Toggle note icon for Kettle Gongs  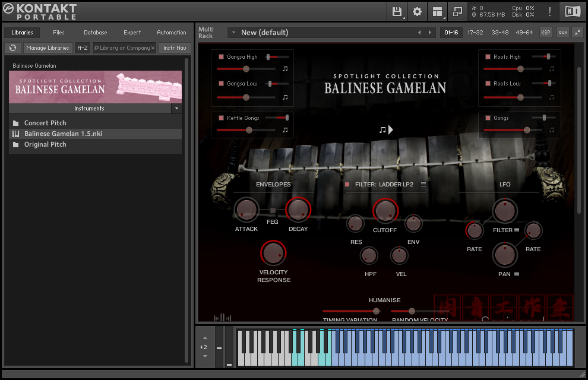click(285, 129)
